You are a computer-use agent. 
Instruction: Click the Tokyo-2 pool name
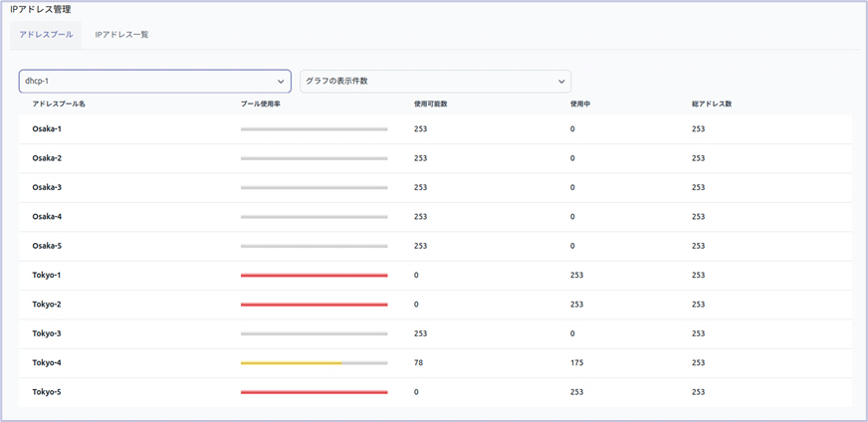[x=47, y=305]
